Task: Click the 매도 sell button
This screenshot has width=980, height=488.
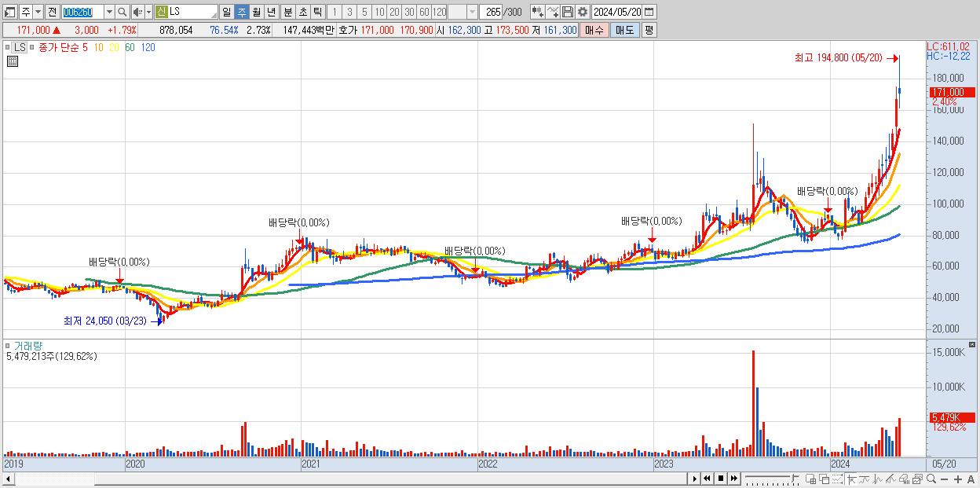Action: 625,30
